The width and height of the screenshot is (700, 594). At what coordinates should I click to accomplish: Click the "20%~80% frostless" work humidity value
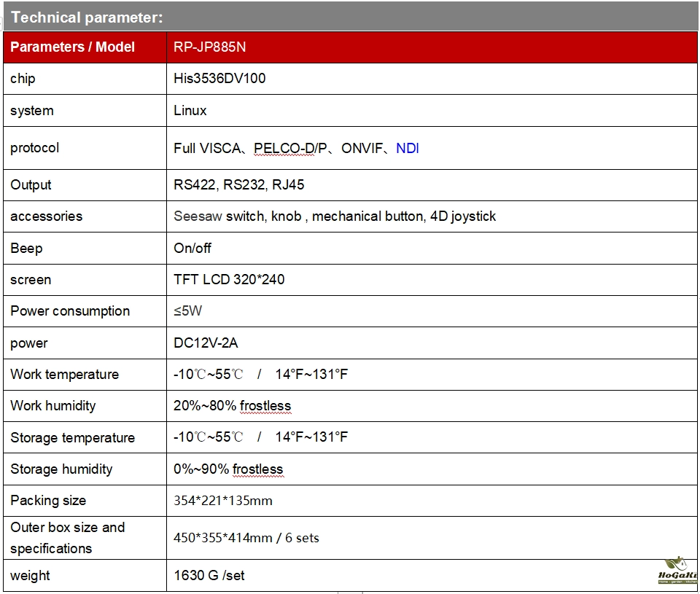click(232, 406)
